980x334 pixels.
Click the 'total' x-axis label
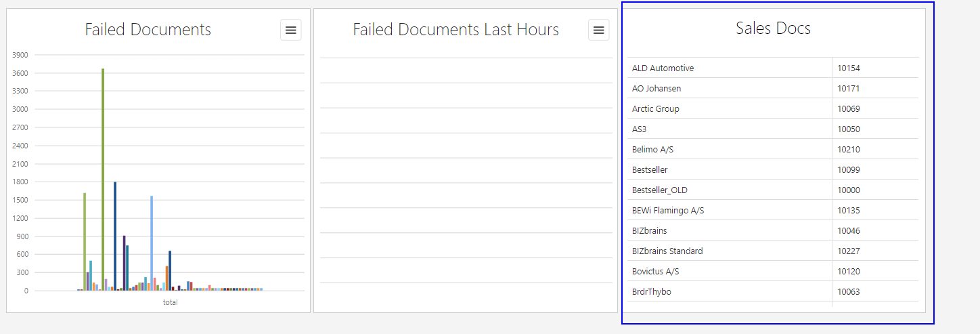[x=170, y=302]
